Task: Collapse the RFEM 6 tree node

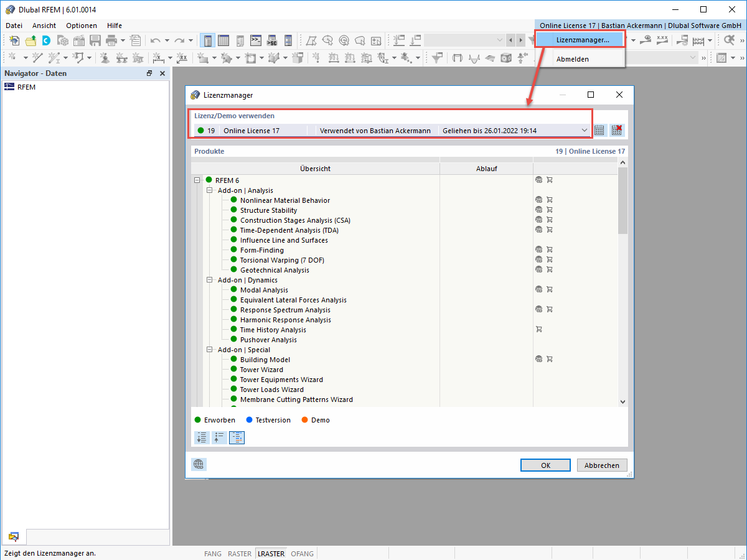Action: point(197,180)
